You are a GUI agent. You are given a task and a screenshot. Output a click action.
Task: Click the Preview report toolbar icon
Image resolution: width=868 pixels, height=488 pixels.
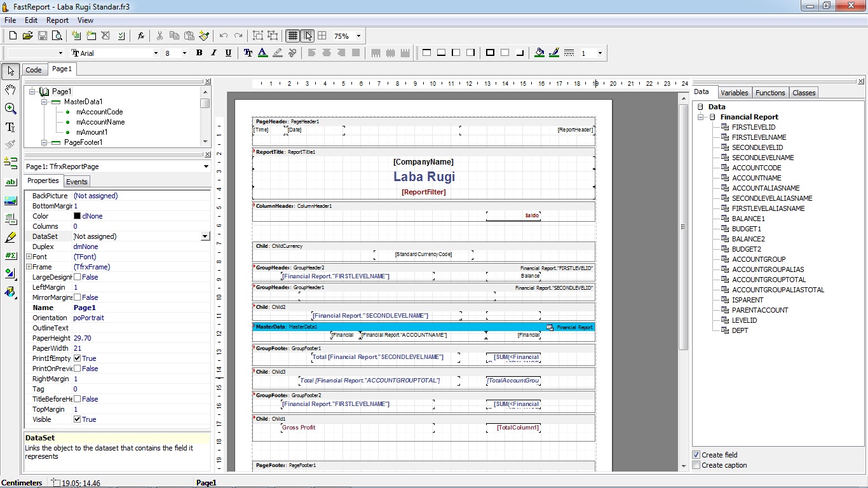point(57,36)
